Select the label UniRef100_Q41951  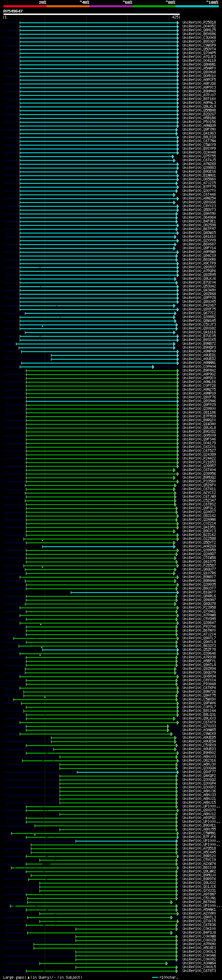point(199,527)
